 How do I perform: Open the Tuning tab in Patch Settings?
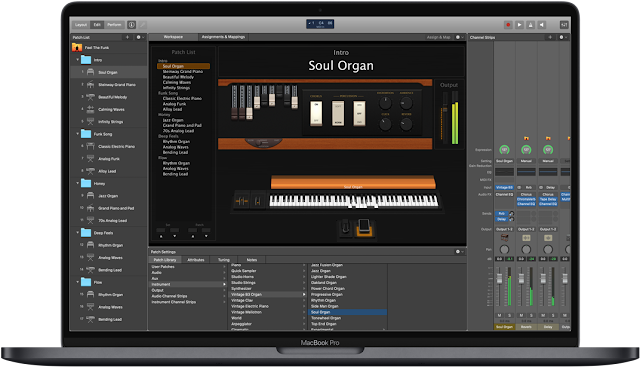click(224, 260)
